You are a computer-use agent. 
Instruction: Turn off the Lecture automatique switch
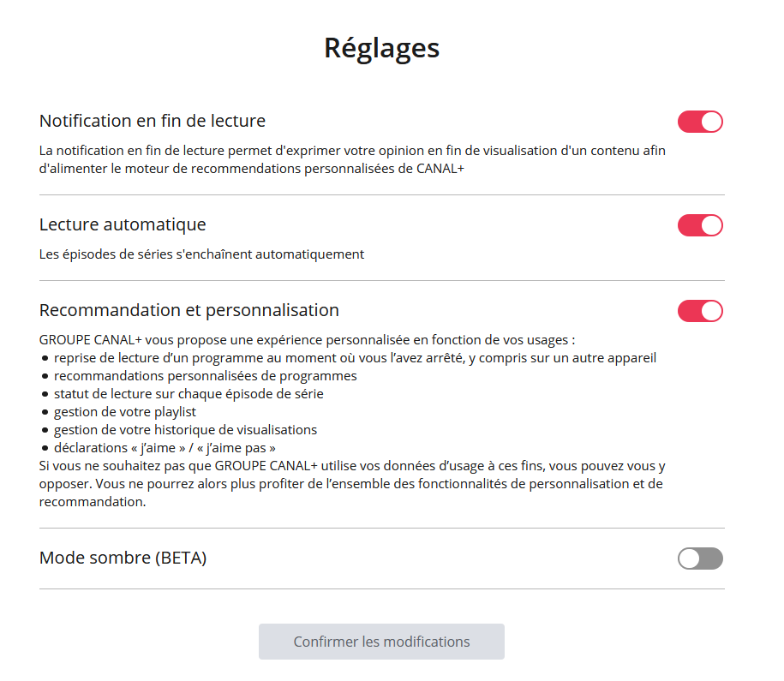click(700, 225)
